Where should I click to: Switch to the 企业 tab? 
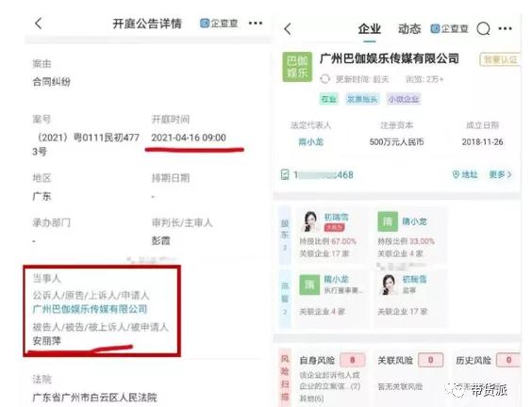(370, 29)
